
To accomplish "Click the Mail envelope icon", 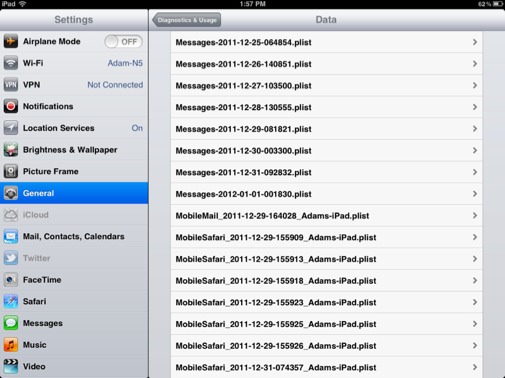I will (11, 236).
